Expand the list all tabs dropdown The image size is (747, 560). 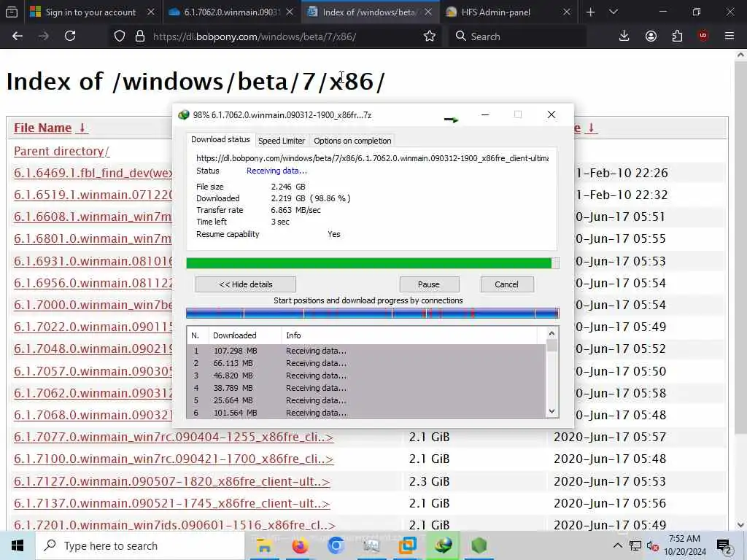(614, 12)
